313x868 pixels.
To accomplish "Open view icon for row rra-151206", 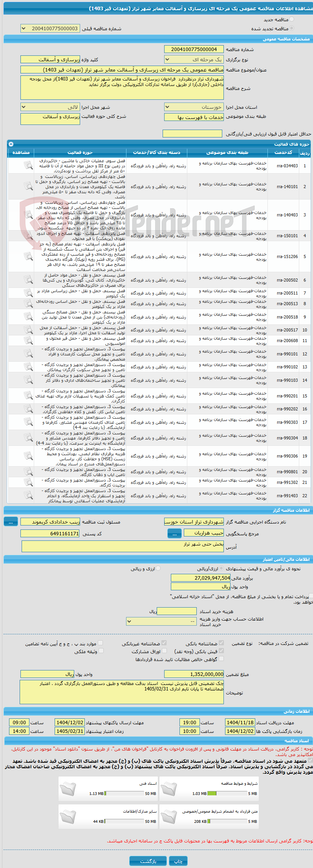I will (x=28, y=256).
